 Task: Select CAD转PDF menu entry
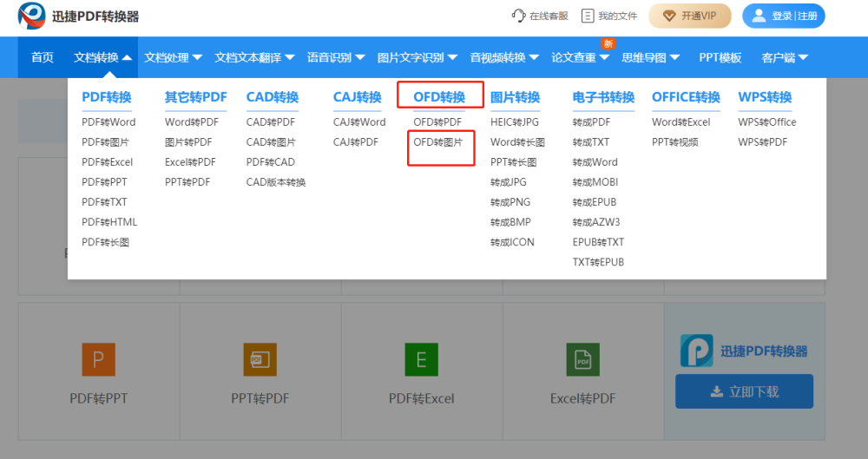[271, 121]
